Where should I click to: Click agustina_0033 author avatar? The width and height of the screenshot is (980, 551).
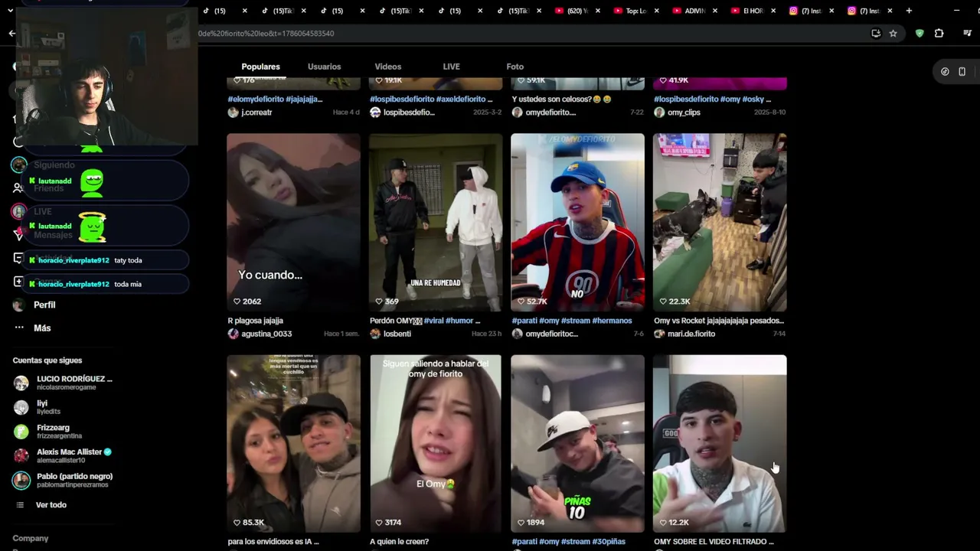[x=233, y=334]
